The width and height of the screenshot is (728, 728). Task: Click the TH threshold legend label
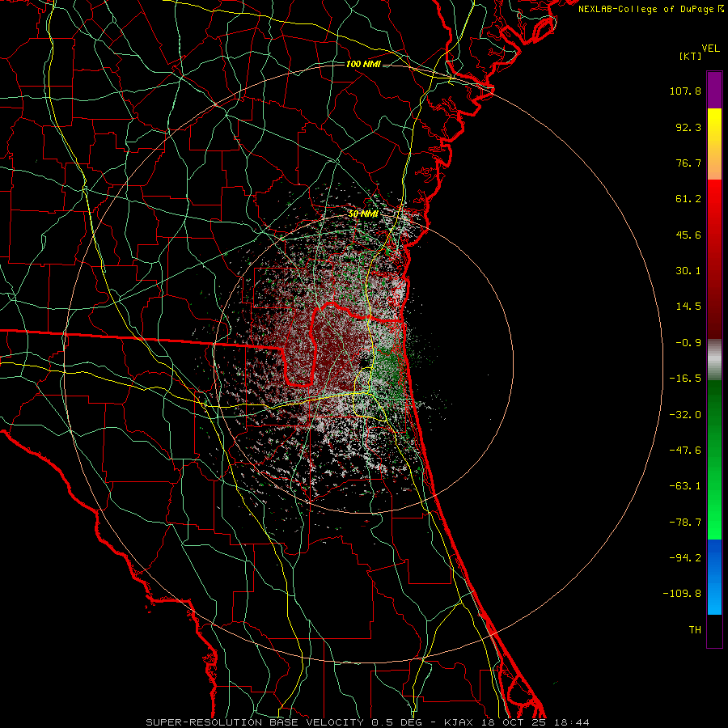click(695, 630)
